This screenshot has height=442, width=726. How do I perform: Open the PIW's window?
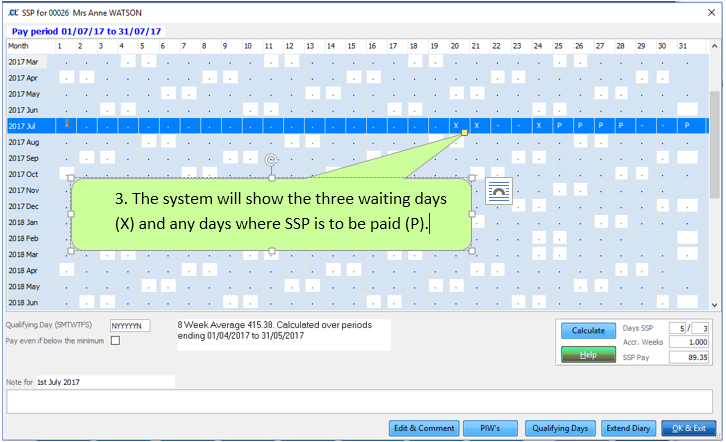point(491,428)
